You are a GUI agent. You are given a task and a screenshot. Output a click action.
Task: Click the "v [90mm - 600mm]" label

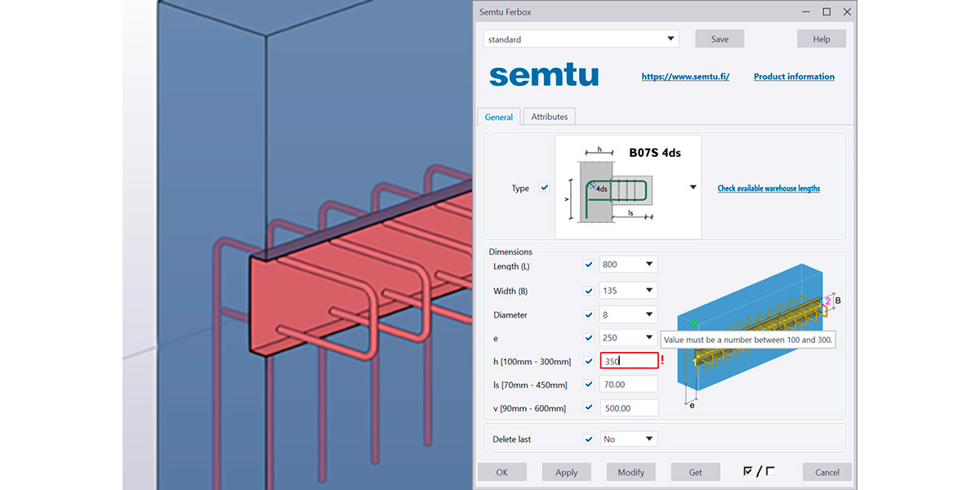tap(529, 408)
